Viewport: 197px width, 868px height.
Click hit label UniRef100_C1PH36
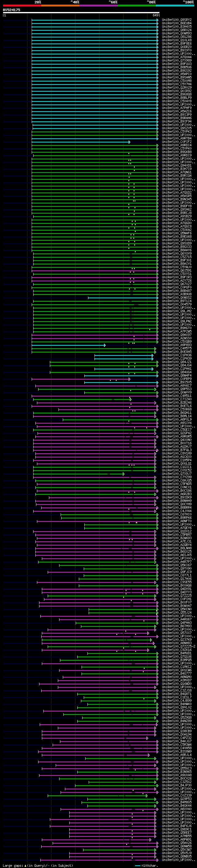[x=176, y=355]
